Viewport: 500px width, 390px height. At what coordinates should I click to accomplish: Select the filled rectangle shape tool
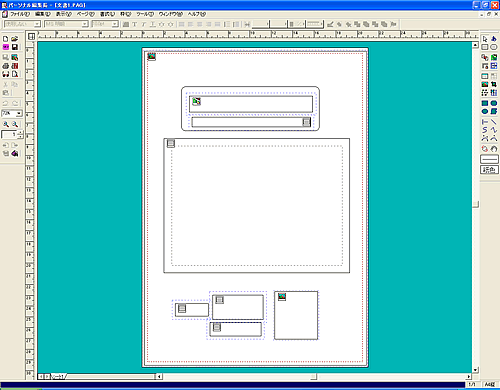click(x=485, y=103)
